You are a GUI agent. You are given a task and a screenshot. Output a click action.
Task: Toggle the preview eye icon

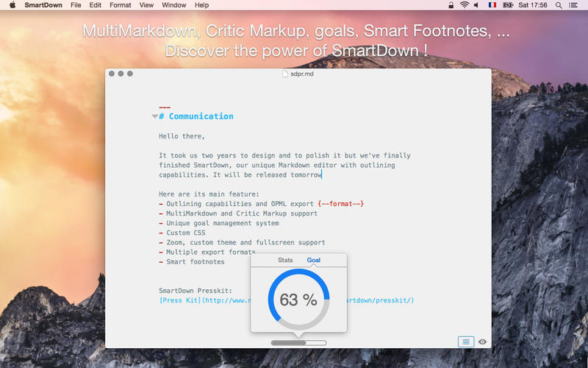(x=483, y=342)
